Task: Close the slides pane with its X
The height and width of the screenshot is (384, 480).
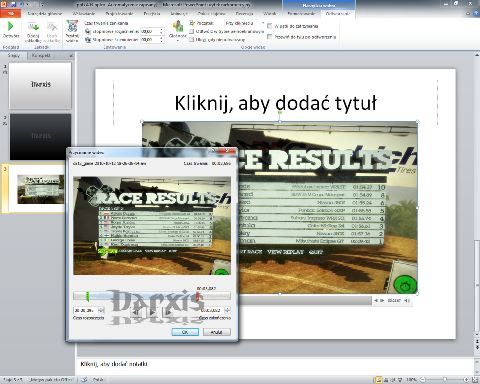Action: coord(71,56)
